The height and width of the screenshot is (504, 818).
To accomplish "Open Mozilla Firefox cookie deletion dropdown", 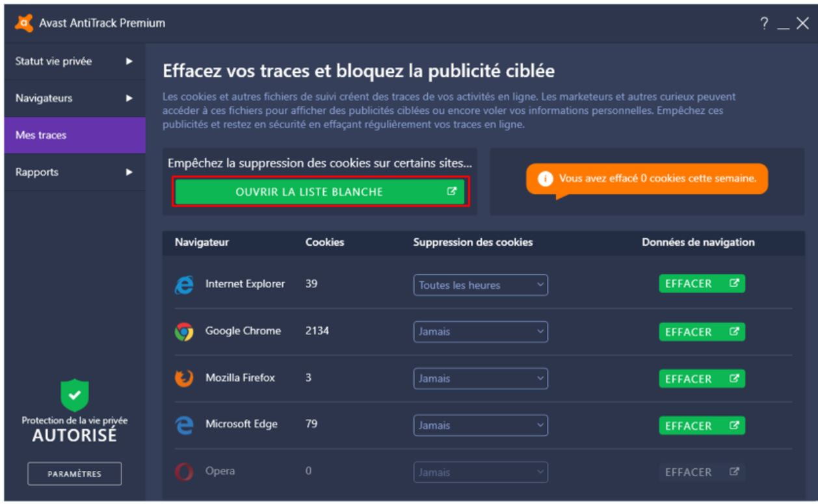I will pos(481,378).
